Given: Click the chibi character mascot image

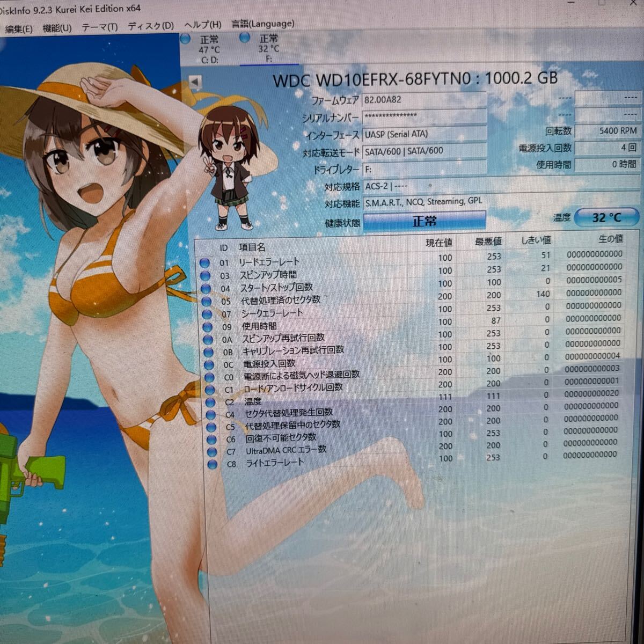Looking at the screenshot, I should (x=231, y=167).
